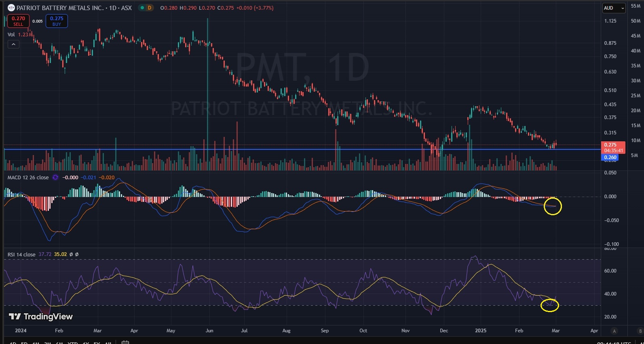The image size is (644, 344).
Task: Click the +0.010 (+3.77%) change value
Action: (255, 8)
